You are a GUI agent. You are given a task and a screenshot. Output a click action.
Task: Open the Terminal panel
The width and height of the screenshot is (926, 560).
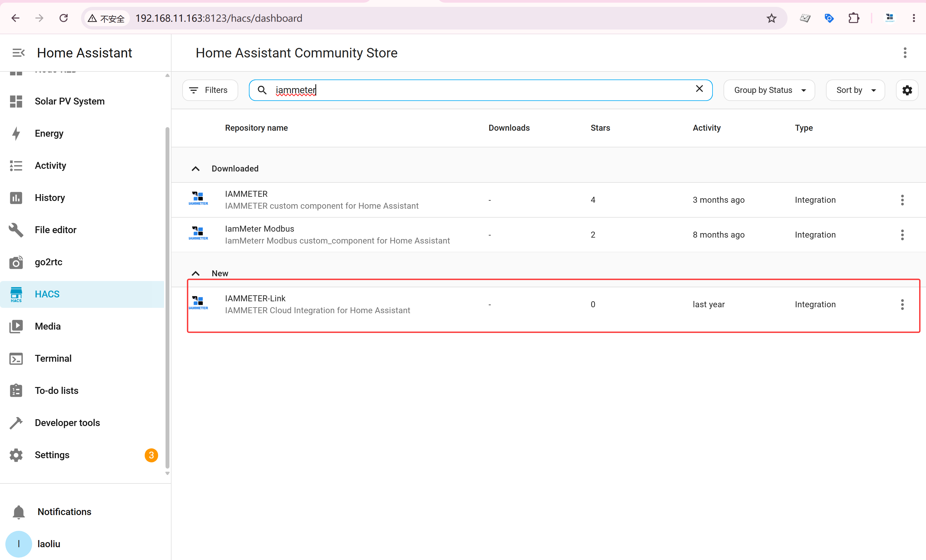point(82,358)
